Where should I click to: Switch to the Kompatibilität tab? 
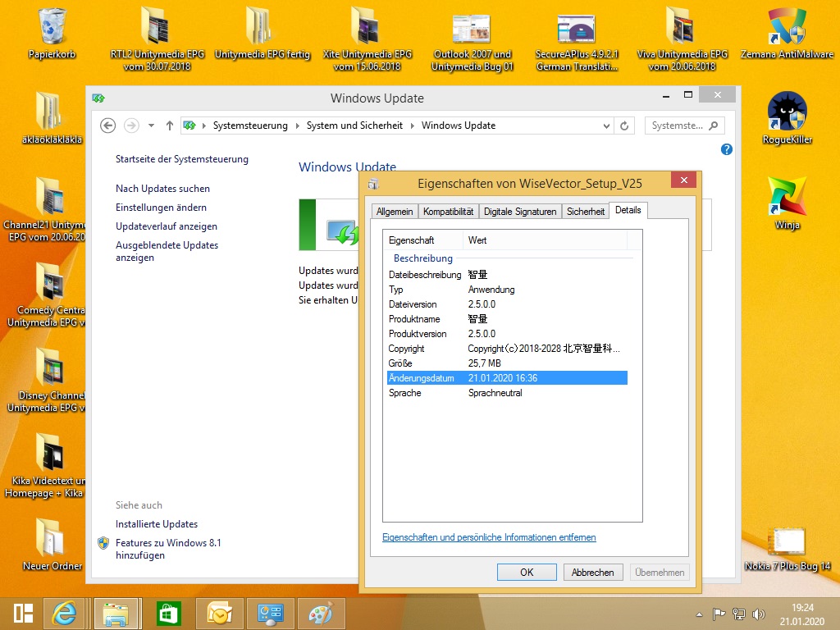[449, 212]
